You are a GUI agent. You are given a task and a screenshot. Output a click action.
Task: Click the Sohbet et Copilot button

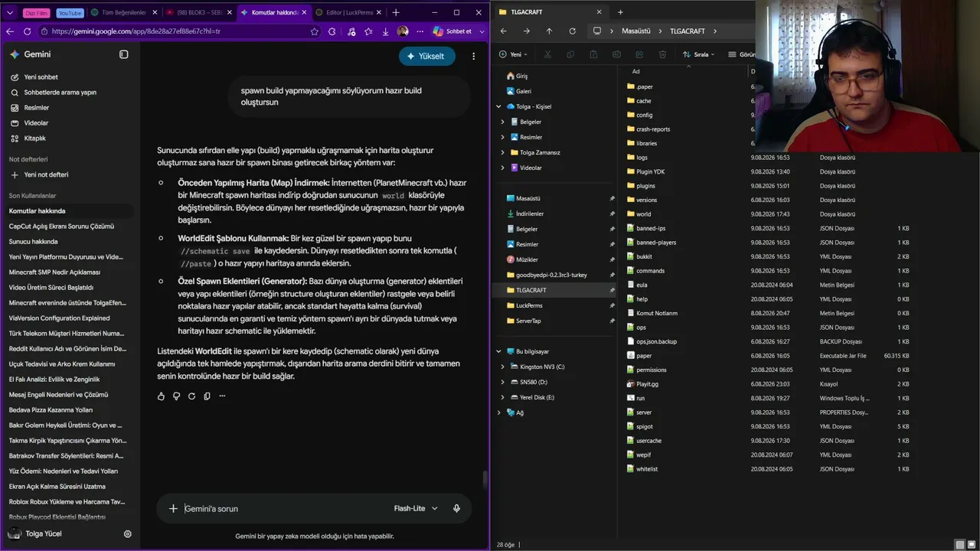pos(452,31)
